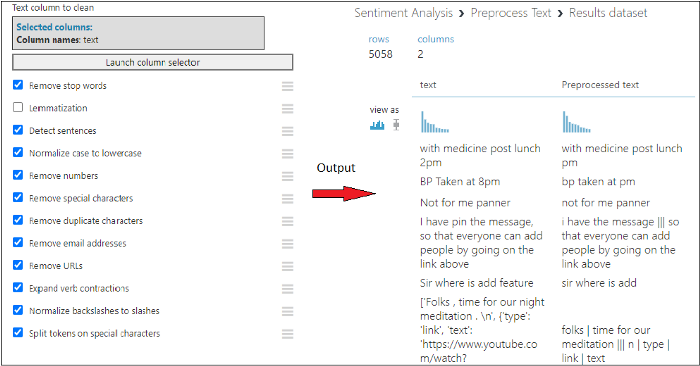
Task: Open options menu beside Split tokens on special characters
Action: tap(288, 334)
